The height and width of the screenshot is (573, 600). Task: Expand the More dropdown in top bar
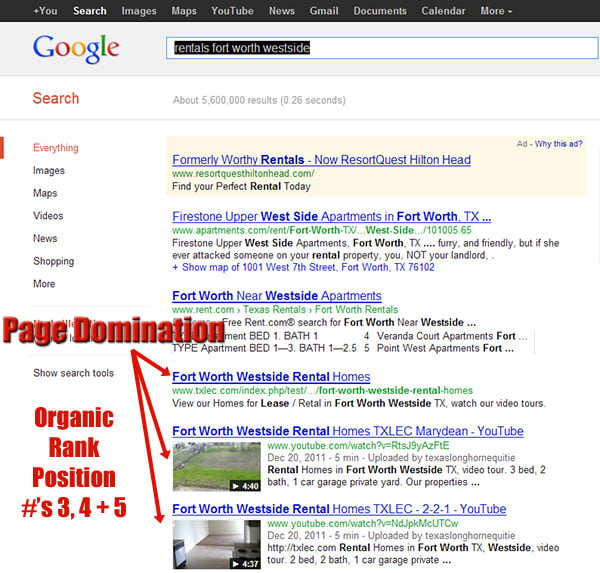496,11
